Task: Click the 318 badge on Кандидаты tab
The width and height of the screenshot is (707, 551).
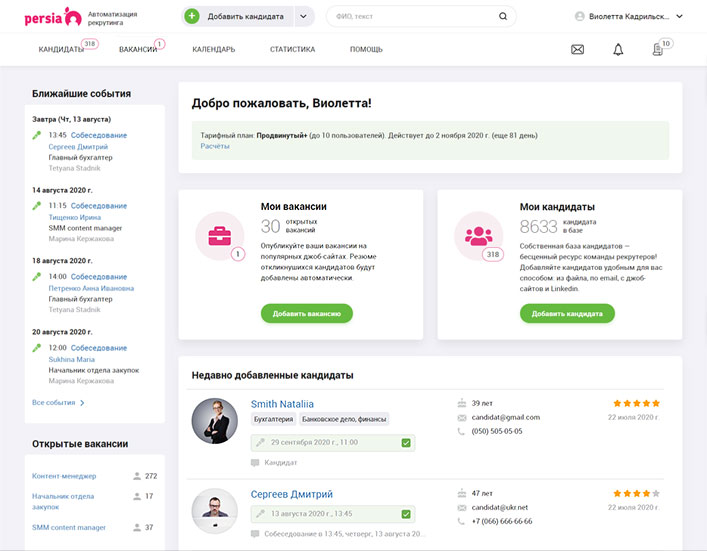Action: [90, 44]
